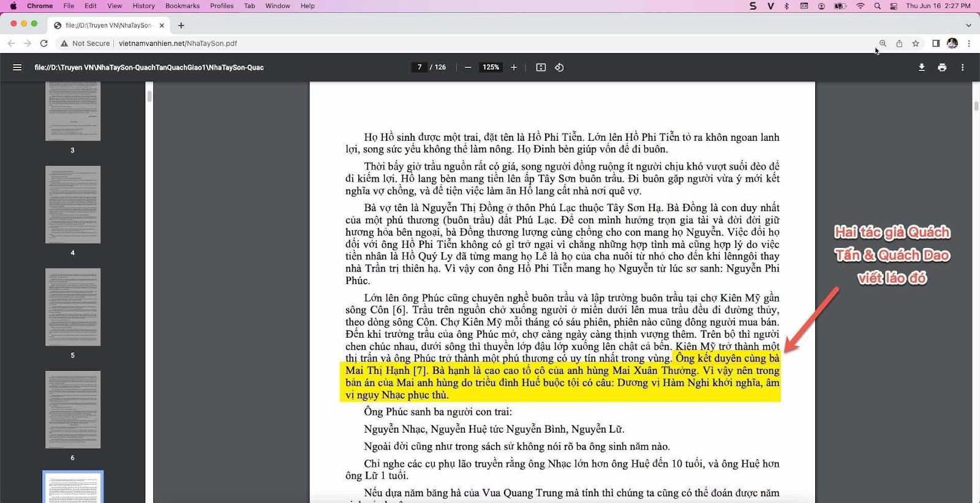Open the History menu
The width and height of the screenshot is (980, 503).
coord(143,6)
